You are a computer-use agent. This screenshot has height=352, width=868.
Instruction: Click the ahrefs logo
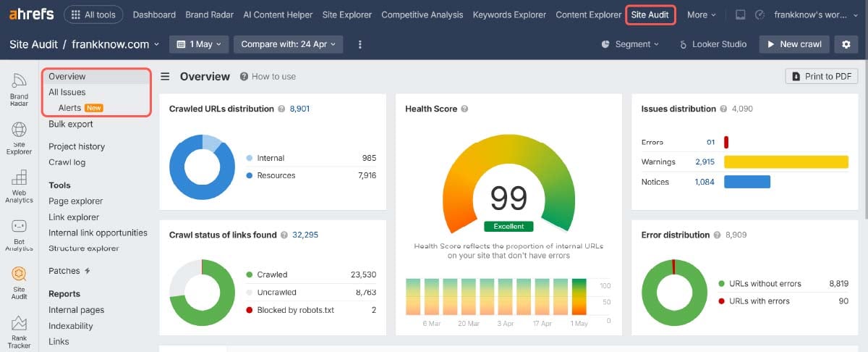[31, 14]
